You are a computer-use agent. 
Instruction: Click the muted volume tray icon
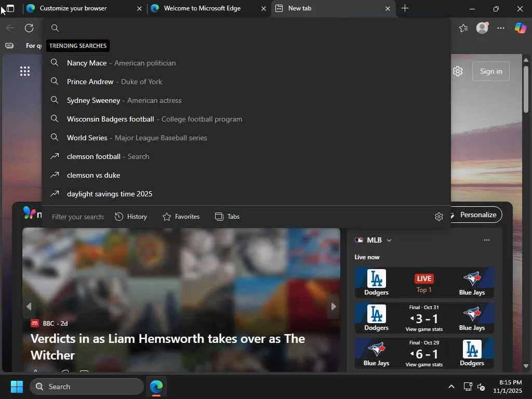pyautogui.click(x=481, y=387)
